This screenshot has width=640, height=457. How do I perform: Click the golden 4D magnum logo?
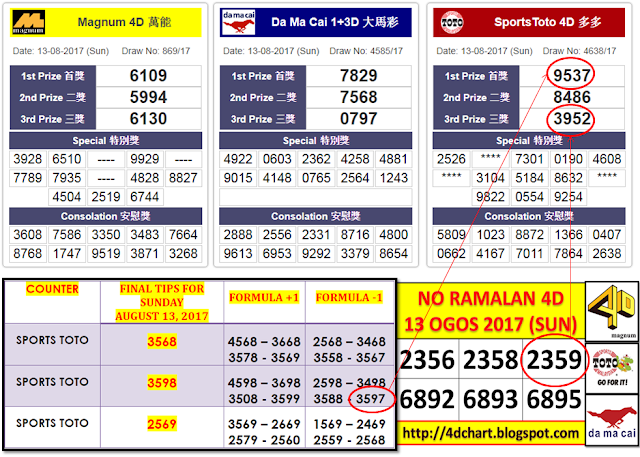point(612,311)
